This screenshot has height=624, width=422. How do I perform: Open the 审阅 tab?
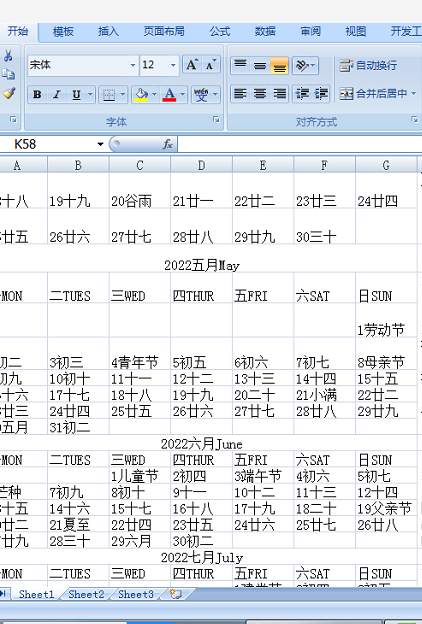[311, 31]
